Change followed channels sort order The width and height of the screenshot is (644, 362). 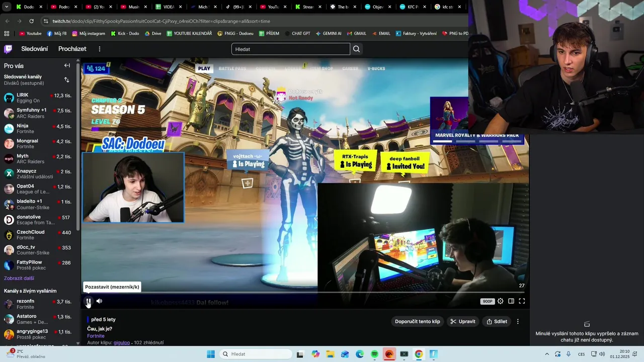(x=66, y=79)
